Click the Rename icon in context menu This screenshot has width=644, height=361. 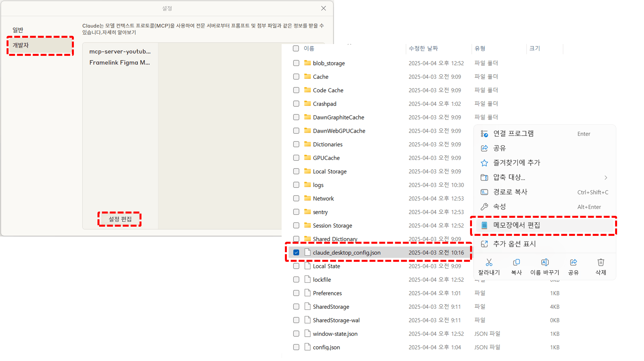(545, 262)
